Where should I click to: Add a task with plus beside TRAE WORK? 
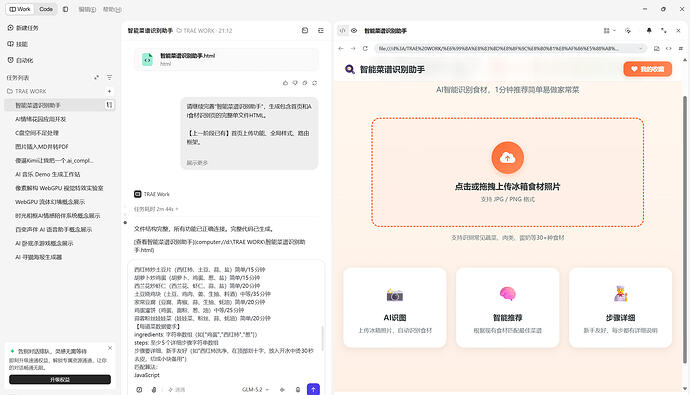coord(110,91)
